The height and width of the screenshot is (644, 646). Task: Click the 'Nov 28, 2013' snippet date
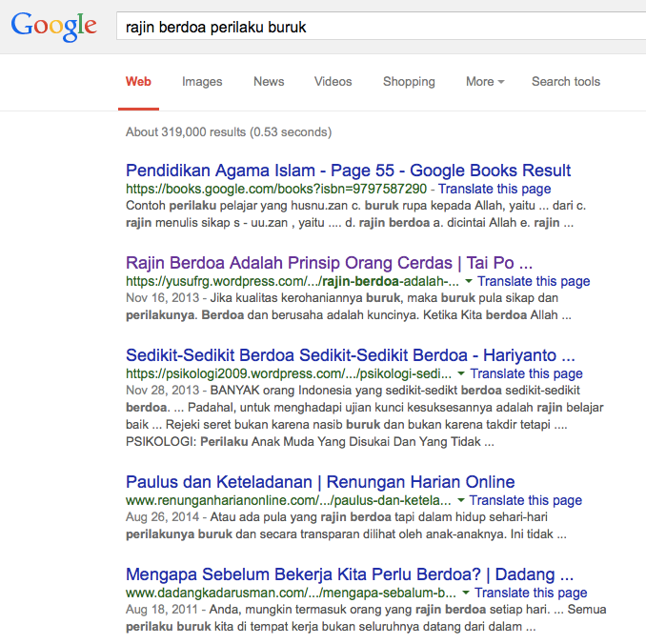coord(162,391)
